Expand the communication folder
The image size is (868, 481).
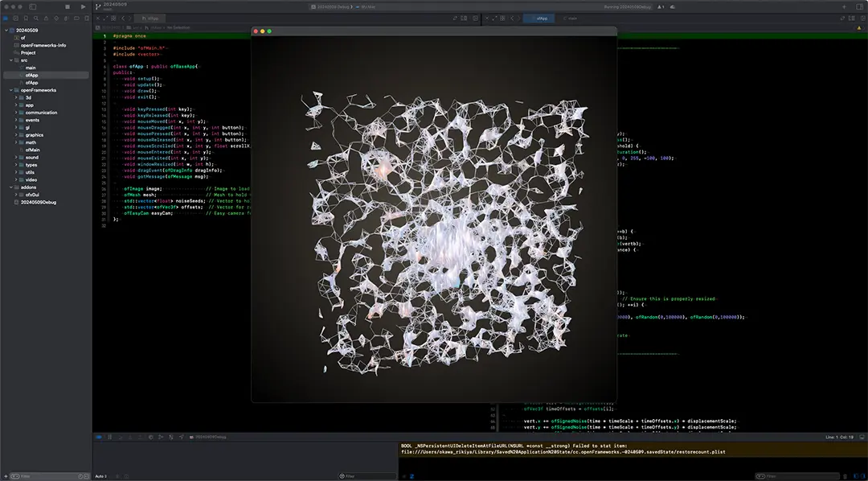[x=16, y=113]
